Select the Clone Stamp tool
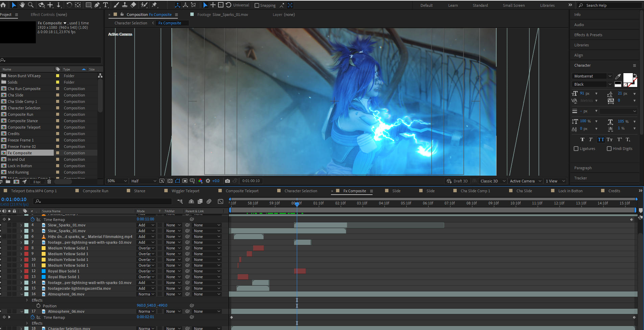644x330 pixels. tap(125, 5)
